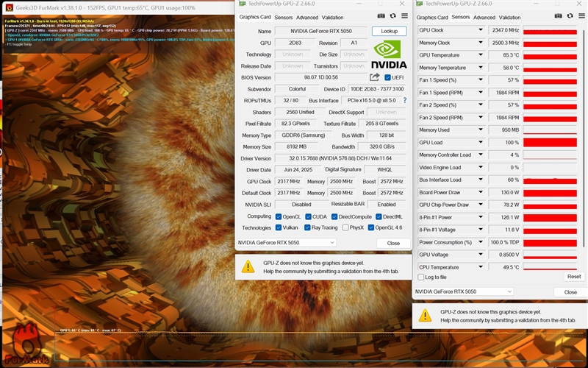Click the GPU Name field showing RTX 5050
The width and height of the screenshot is (588, 368).
[x=321, y=31]
